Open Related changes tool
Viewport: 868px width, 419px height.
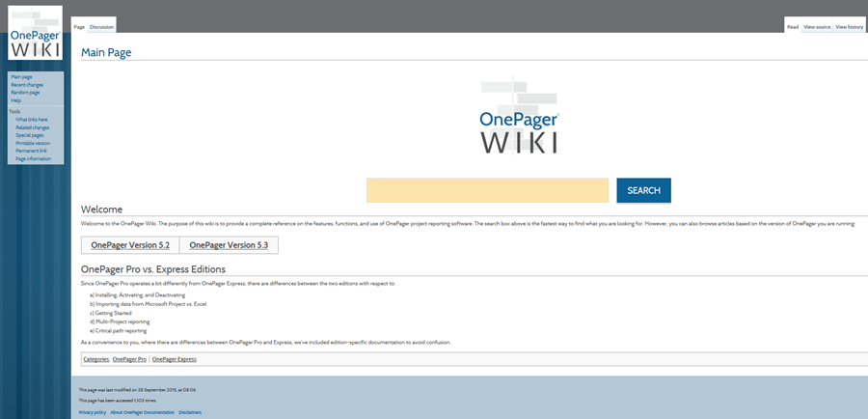click(33, 127)
